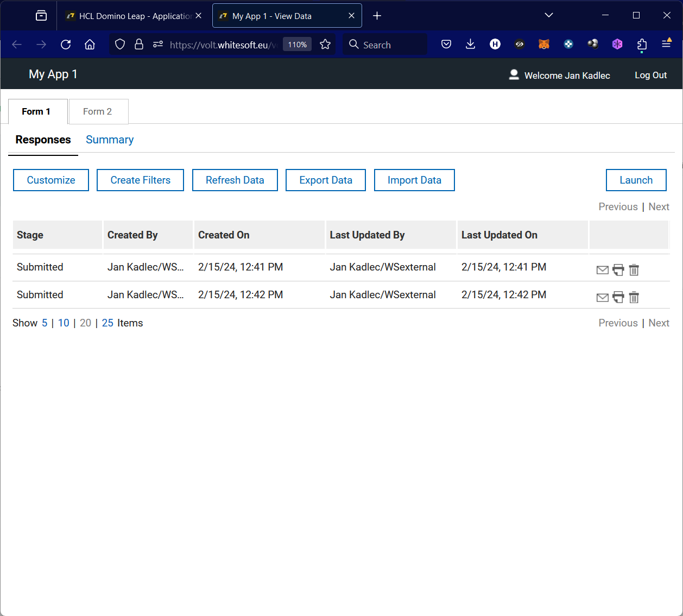Viewport: 683px width, 616px height.
Task: Open the Summary tab
Action: (109, 140)
